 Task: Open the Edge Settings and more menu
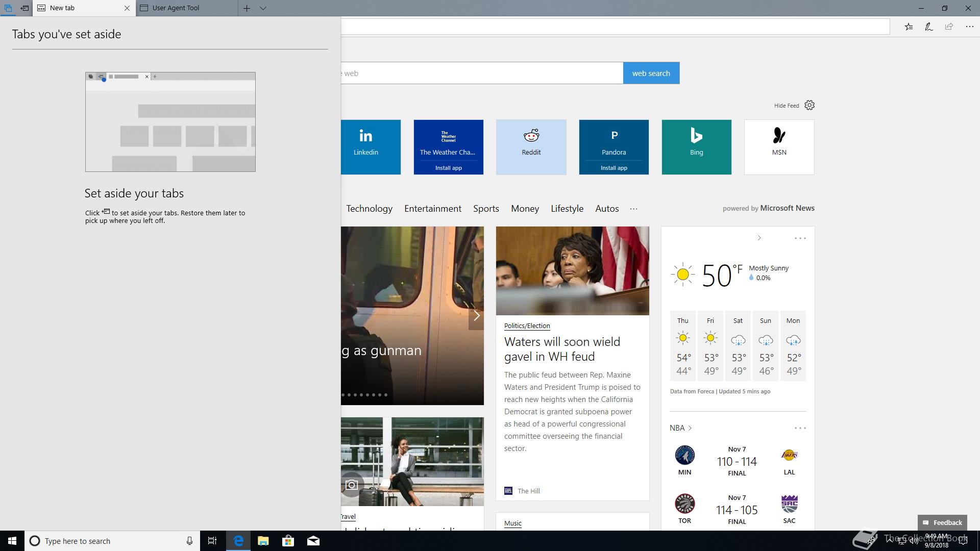[969, 27]
